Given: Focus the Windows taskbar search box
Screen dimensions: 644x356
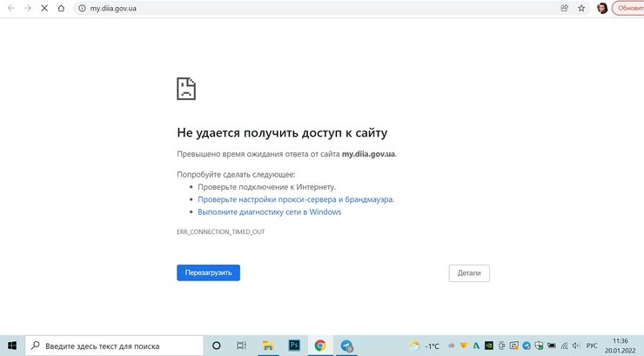Looking at the screenshot, I should pos(114,346).
